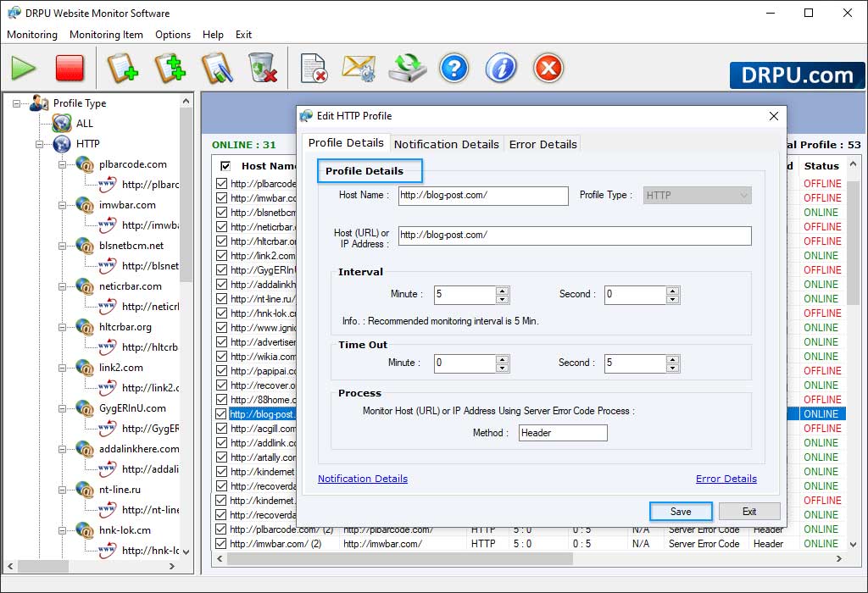The image size is (868, 593).
Task: Click the Method Header field
Action: pyautogui.click(x=563, y=433)
